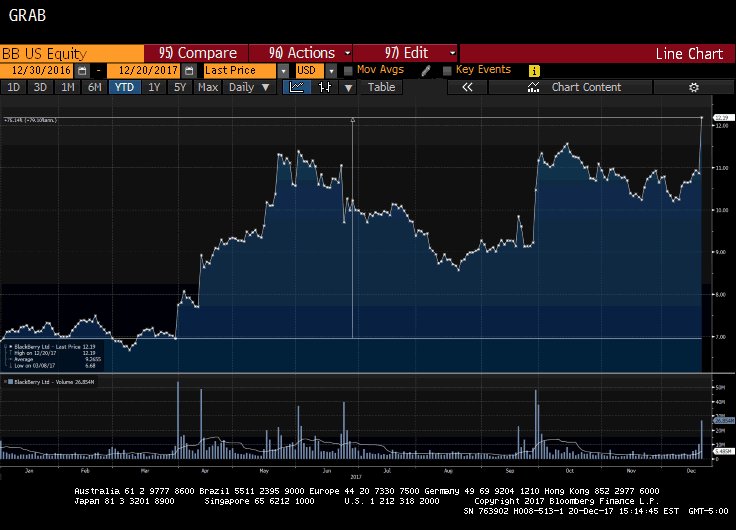Select the YTD range tab
Image resolution: width=736 pixels, height=530 pixels.
(x=124, y=87)
